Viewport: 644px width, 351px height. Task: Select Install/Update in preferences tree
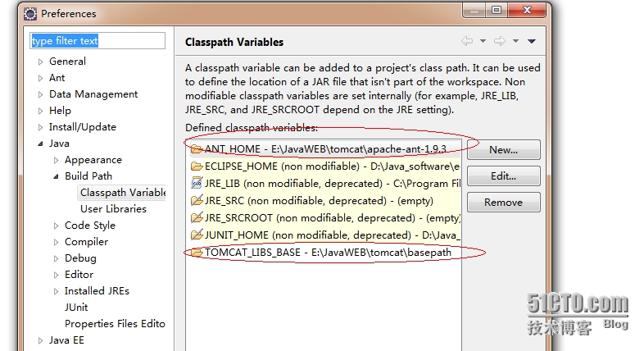click(83, 127)
